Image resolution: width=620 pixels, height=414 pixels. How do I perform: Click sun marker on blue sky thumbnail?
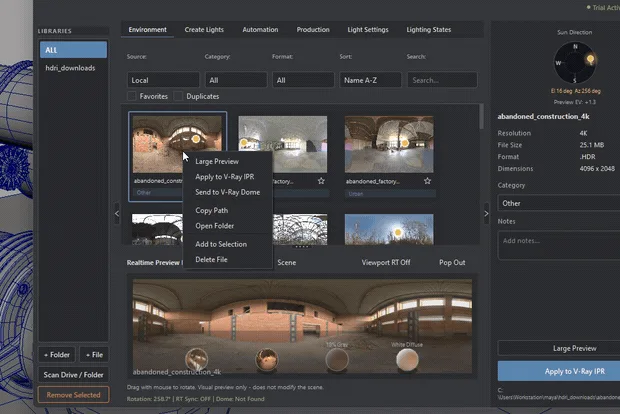[x=398, y=232]
